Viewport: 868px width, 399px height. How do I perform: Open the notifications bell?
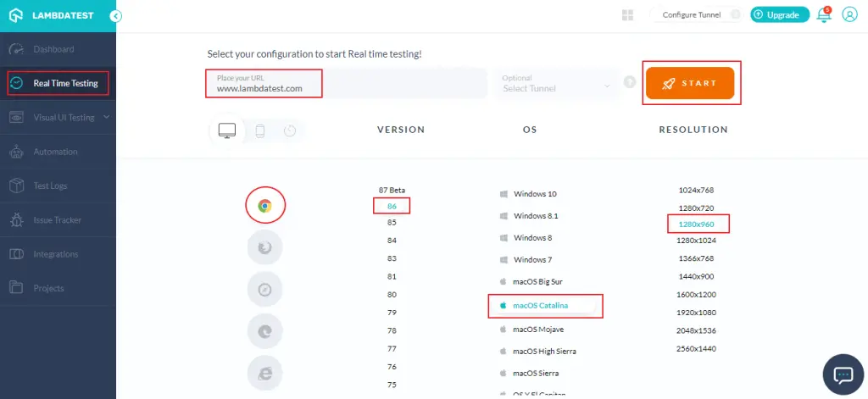click(822, 15)
